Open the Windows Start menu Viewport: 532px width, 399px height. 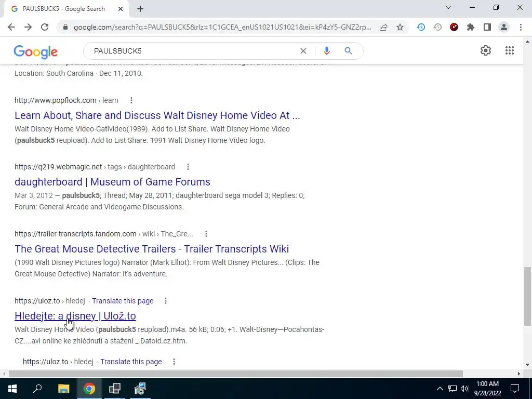coord(12,389)
